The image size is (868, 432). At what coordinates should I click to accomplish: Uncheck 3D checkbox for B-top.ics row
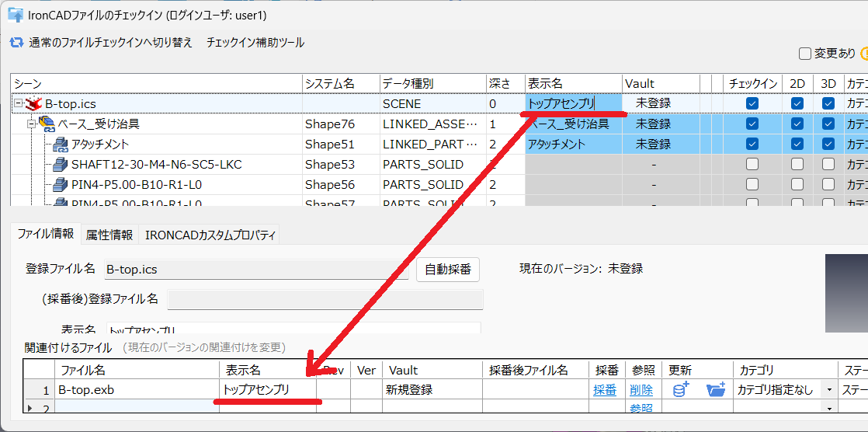[828, 103]
